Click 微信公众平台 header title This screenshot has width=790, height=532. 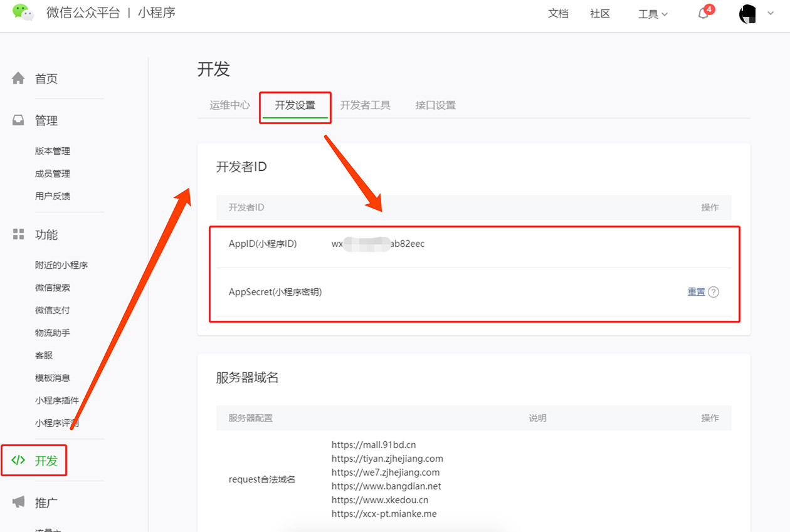point(83,13)
